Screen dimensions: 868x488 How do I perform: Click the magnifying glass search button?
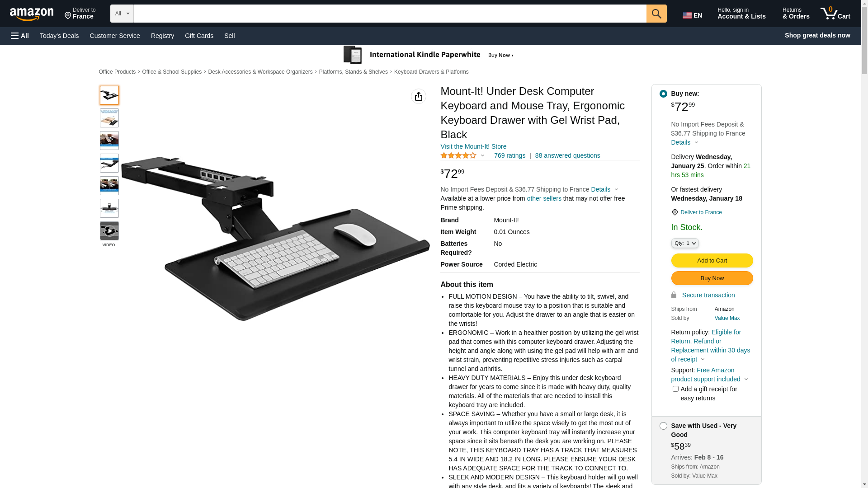click(x=656, y=14)
